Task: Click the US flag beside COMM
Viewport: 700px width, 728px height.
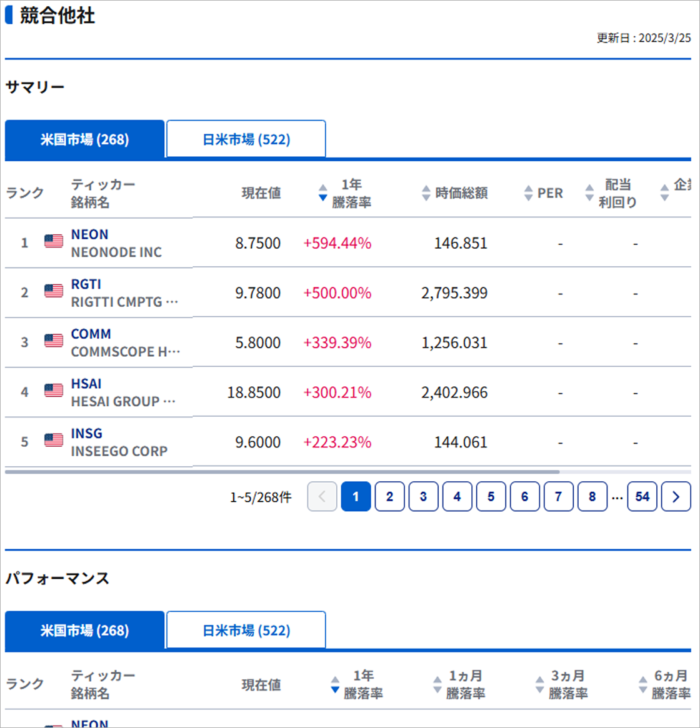Action: [x=54, y=341]
